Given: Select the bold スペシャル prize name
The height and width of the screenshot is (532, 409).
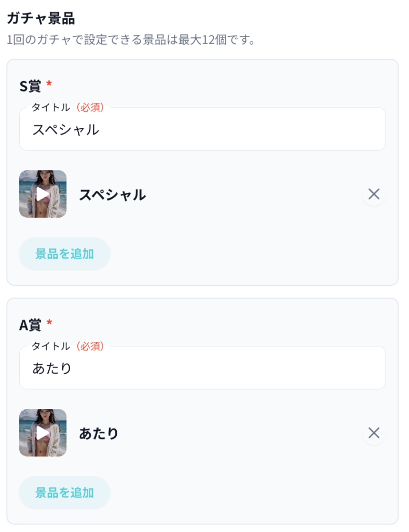Looking at the screenshot, I should pos(112,195).
